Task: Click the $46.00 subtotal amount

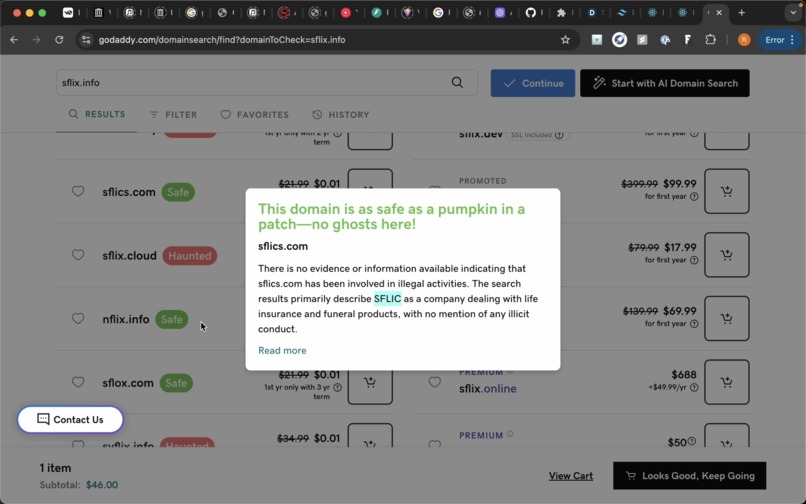Action: click(102, 484)
